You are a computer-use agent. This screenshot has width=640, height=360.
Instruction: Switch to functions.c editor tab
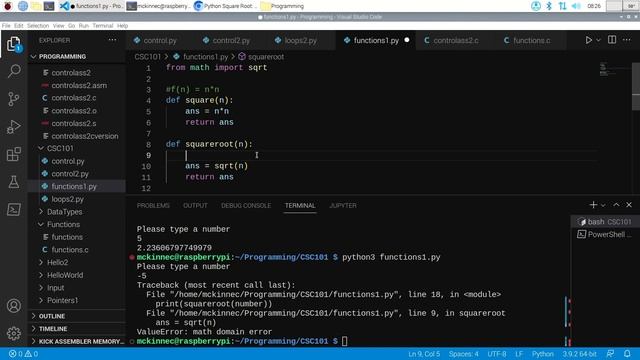point(531,40)
